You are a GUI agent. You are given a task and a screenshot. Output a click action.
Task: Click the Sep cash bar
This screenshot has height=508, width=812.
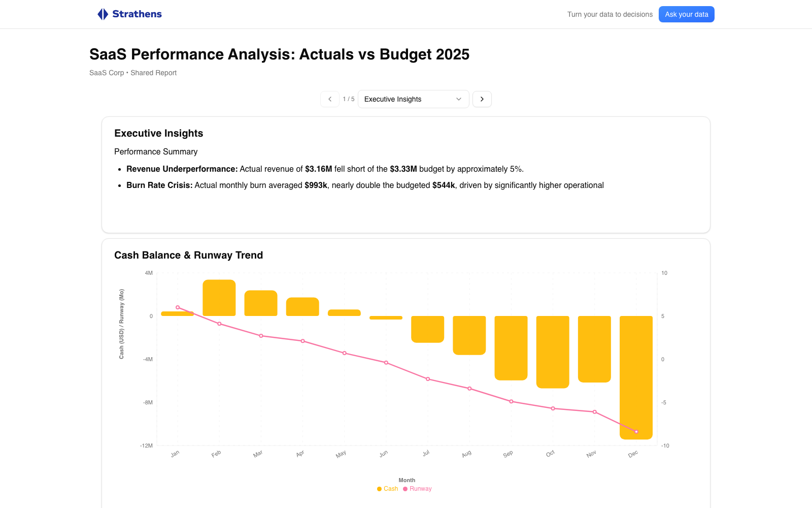click(511, 348)
